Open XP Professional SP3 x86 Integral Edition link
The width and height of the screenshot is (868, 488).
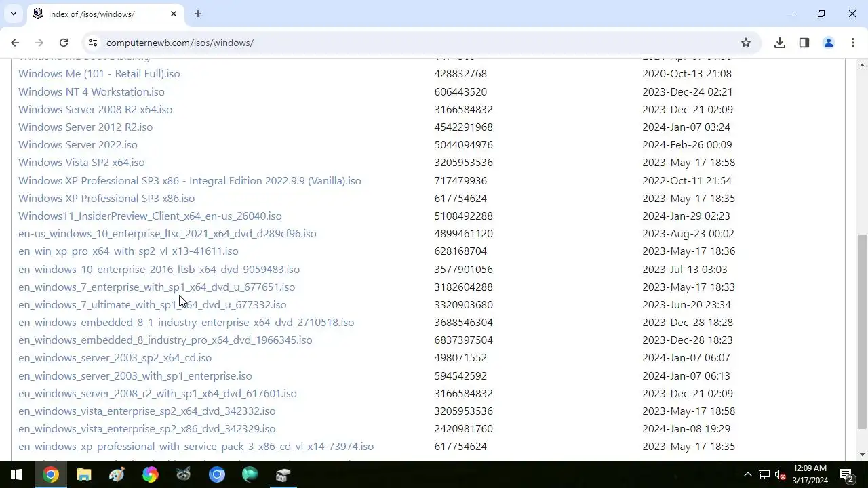[190, 180]
